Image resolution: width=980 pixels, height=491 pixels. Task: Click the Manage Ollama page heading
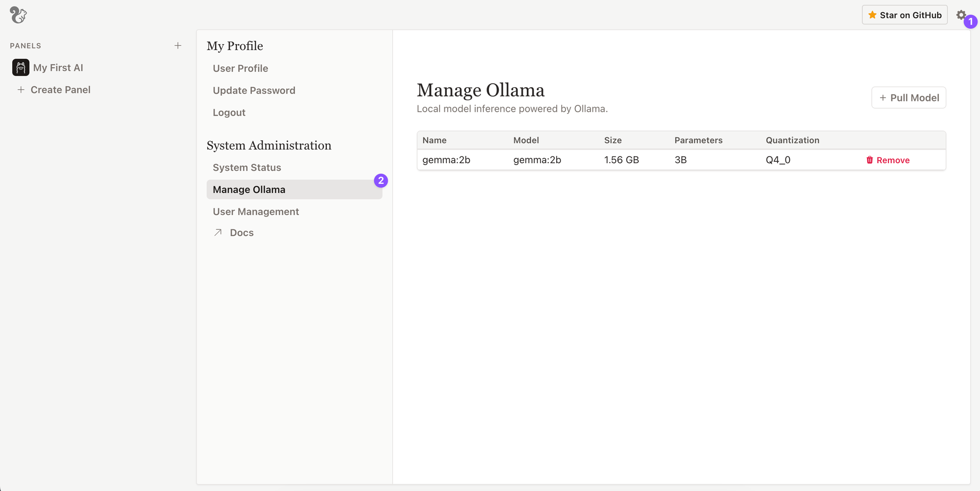(x=481, y=90)
